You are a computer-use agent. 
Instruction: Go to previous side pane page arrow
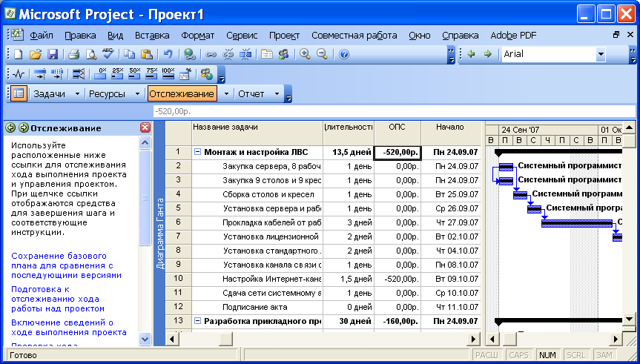[10, 128]
